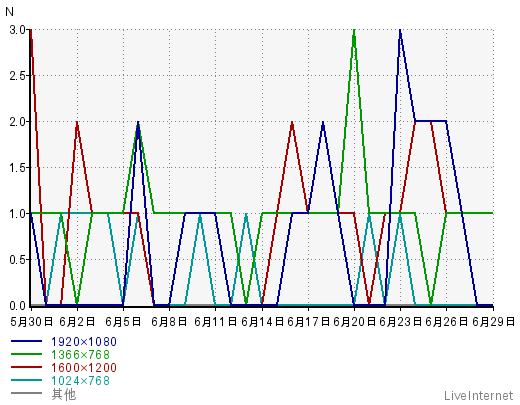Click the 1920×1080 legend label

[84, 342]
